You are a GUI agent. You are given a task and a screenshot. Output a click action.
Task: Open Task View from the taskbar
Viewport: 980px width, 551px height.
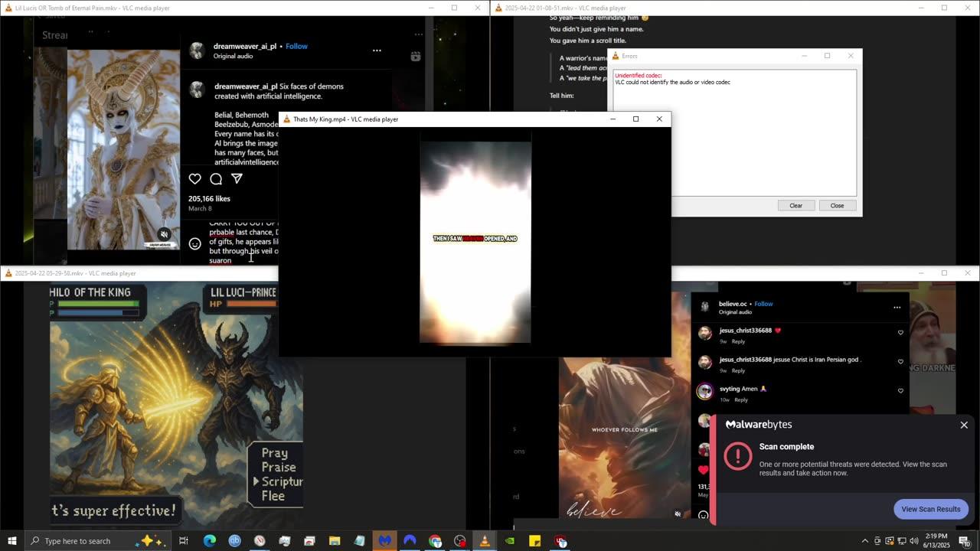click(x=184, y=541)
